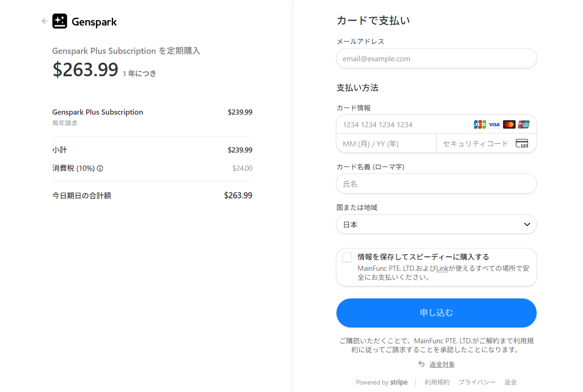Open the プライバシー privacy link
583x392 pixels.
[477, 382]
